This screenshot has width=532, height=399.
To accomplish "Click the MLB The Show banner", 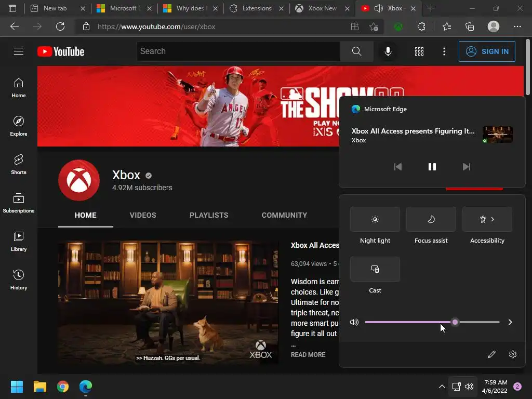I will tap(188, 106).
